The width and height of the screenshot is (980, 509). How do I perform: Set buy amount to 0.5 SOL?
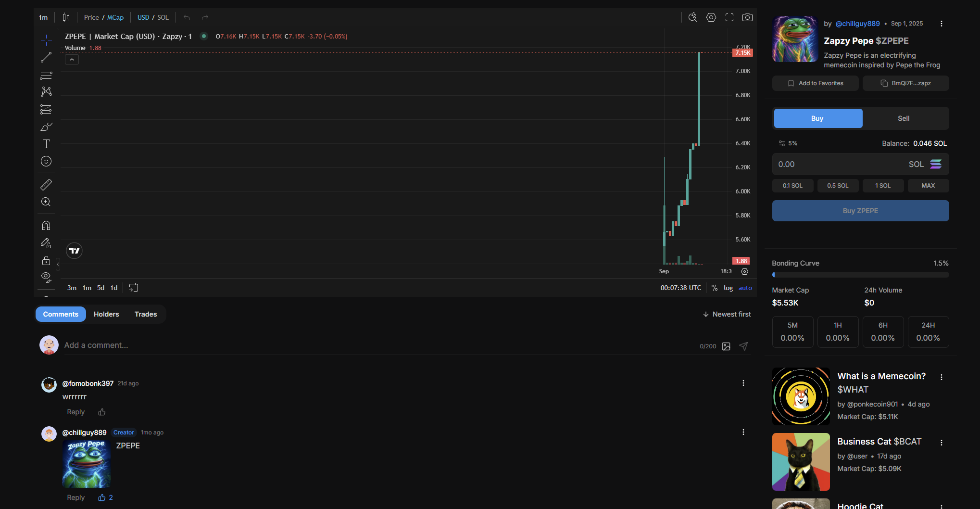tap(838, 185)
